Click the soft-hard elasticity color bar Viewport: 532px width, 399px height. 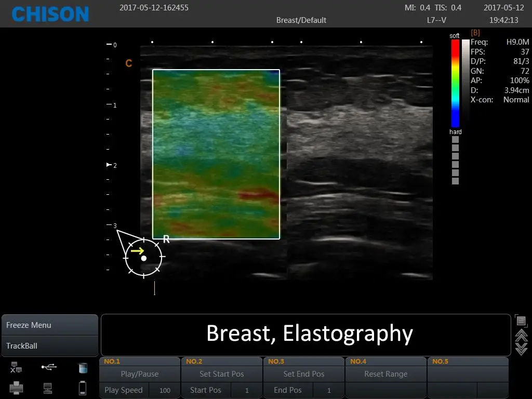point(455,83)
